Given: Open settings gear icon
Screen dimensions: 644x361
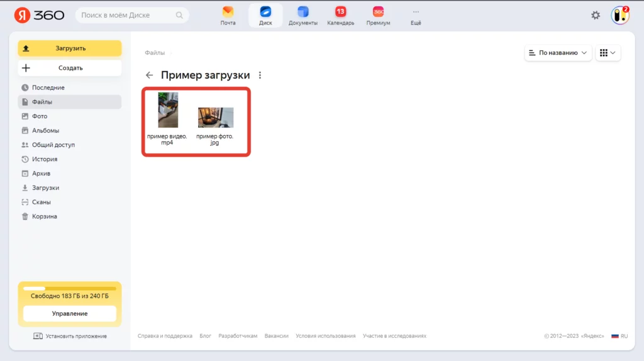Looking at the screenshot, I should pos(596,15).
